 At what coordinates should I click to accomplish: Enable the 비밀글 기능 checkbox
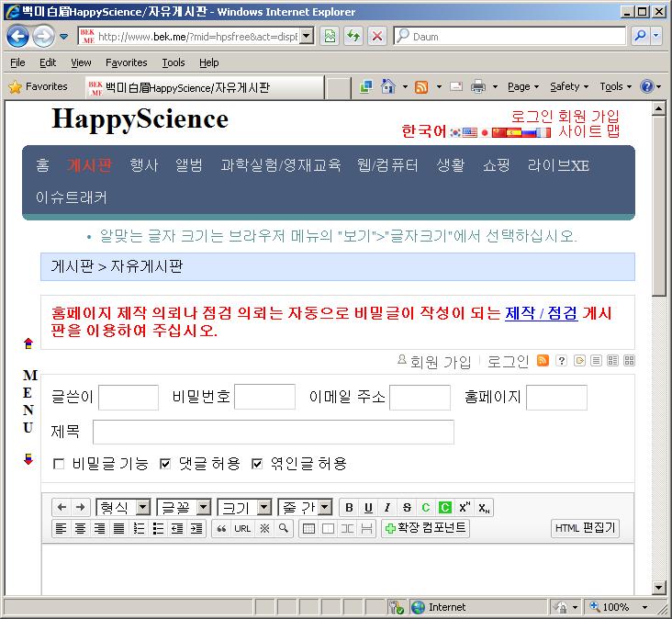tap(59, 464)
